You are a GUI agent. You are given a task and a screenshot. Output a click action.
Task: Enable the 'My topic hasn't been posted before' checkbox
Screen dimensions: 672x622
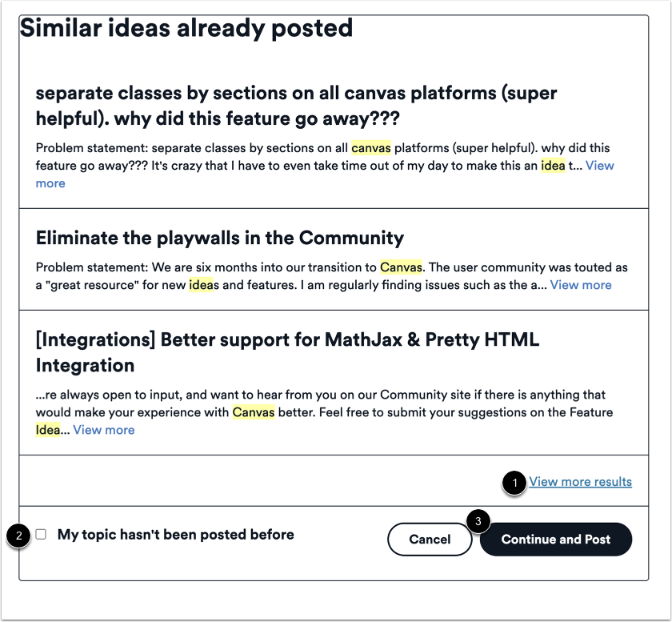[42, 534]
